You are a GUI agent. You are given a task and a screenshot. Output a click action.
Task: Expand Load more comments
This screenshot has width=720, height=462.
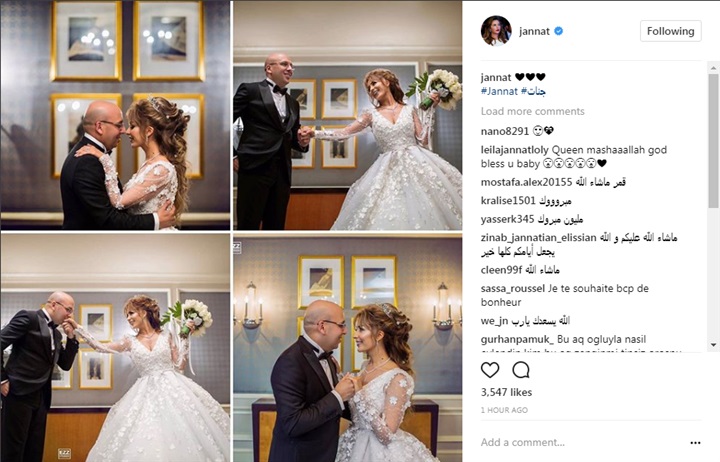pos(533,112)
